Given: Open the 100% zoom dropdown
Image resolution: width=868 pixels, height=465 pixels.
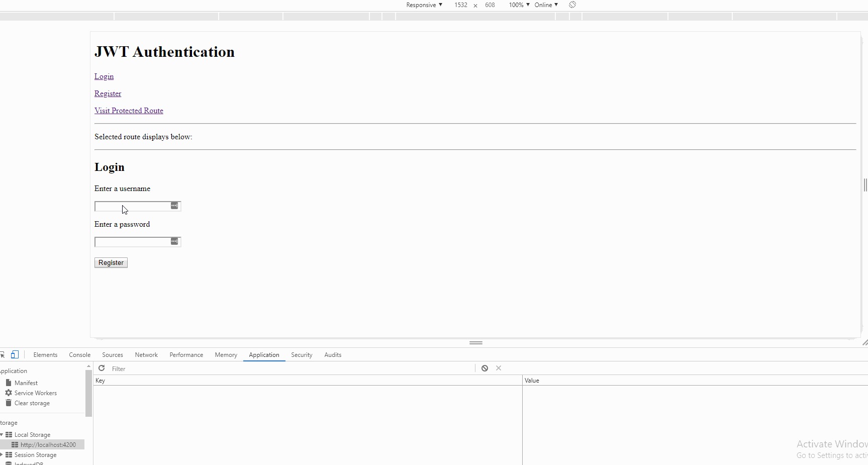Looking at the screenshot, I should coord(519,5).
